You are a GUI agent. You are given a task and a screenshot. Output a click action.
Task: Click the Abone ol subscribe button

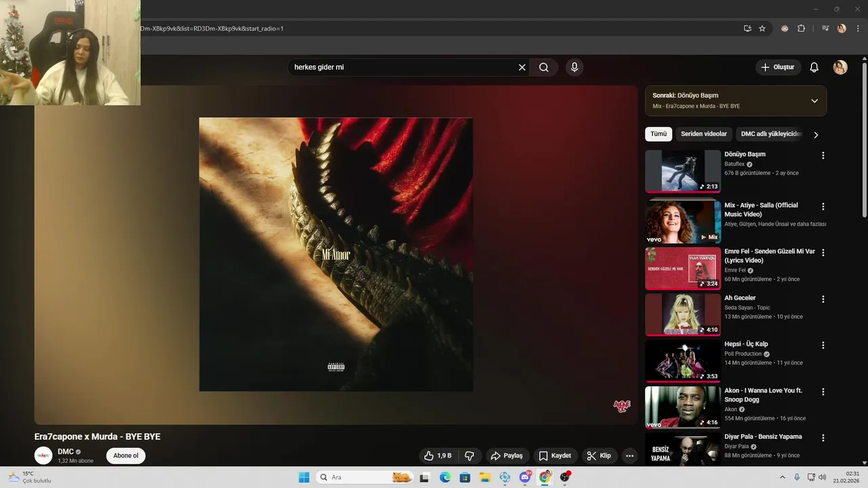pyautogui.click(x=125, y=455)
